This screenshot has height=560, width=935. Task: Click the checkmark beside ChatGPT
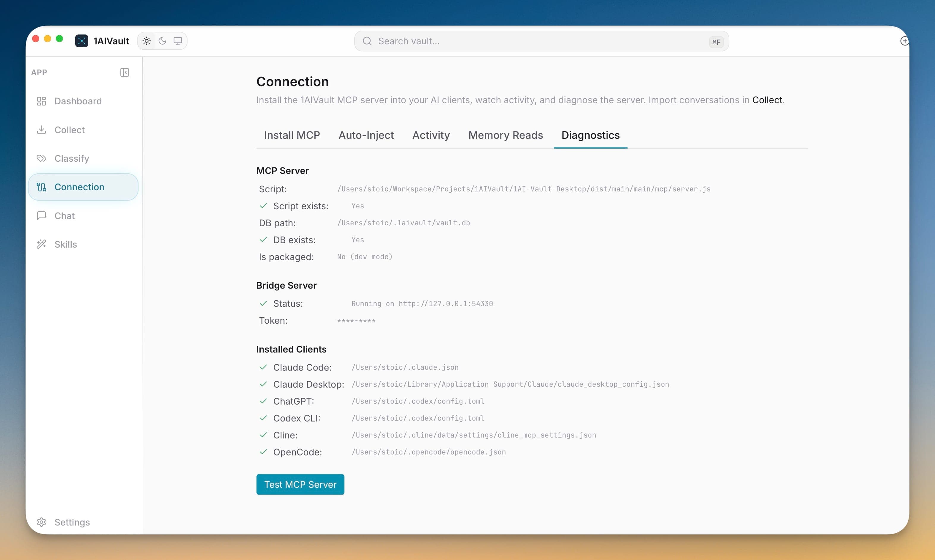[263, 402]
